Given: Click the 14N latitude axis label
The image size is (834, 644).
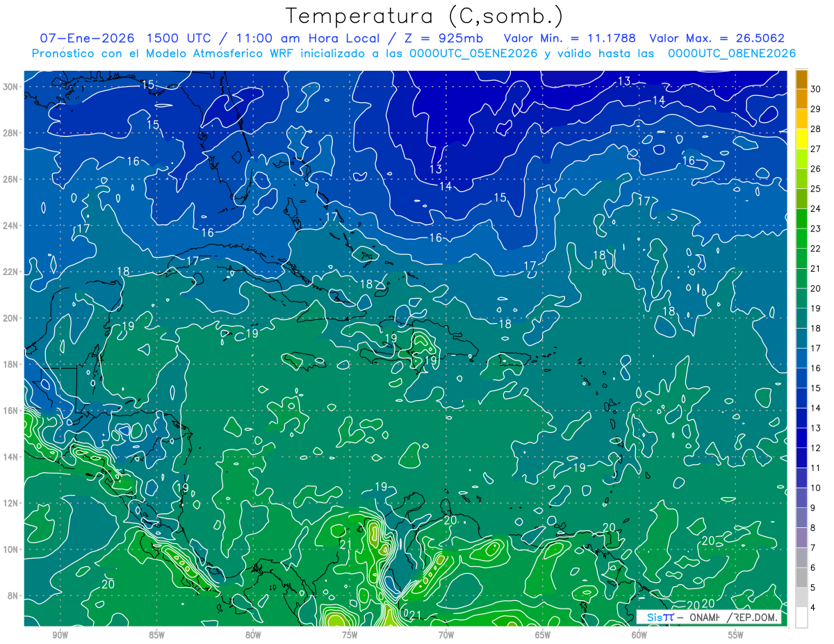Looking at the screenshot, I should [12, 457].
